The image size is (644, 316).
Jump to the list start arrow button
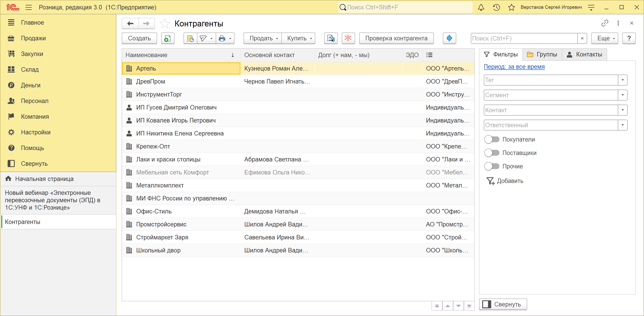click(437, 306)
